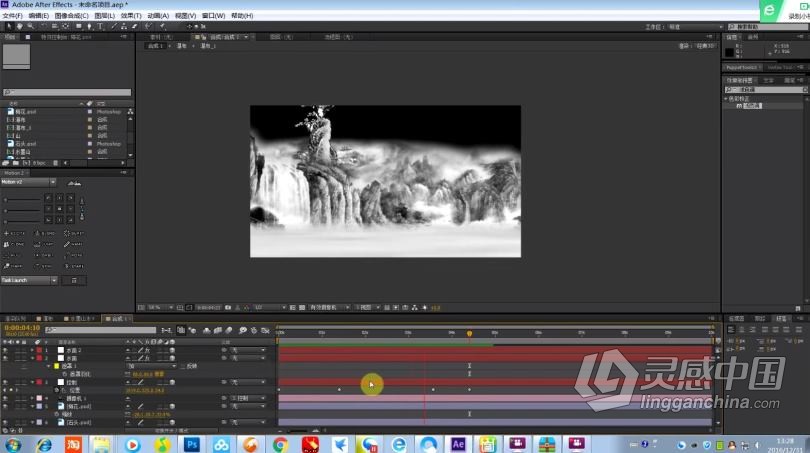Toggle the 位置 property stopwatch
This screenshot has height=453, width=810.
coord(56,390)
